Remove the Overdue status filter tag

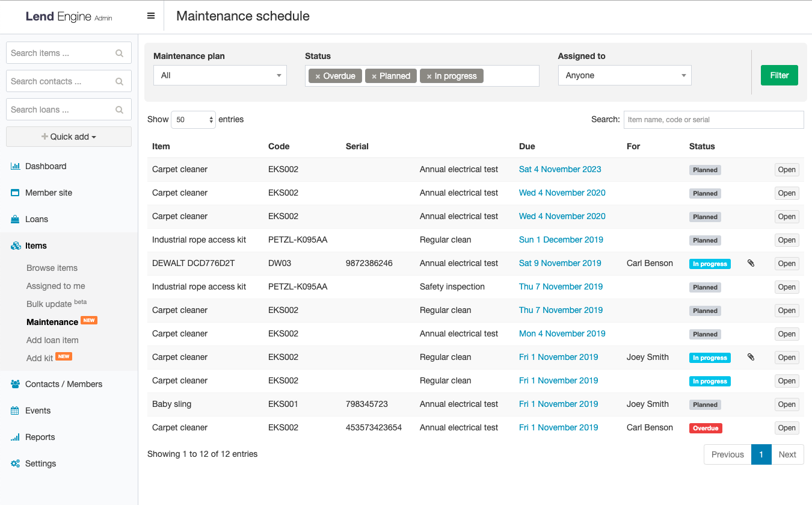(x=318, y=76)
